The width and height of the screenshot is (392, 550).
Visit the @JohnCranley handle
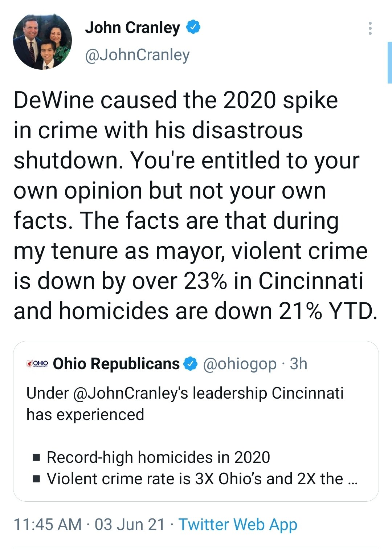137,55
